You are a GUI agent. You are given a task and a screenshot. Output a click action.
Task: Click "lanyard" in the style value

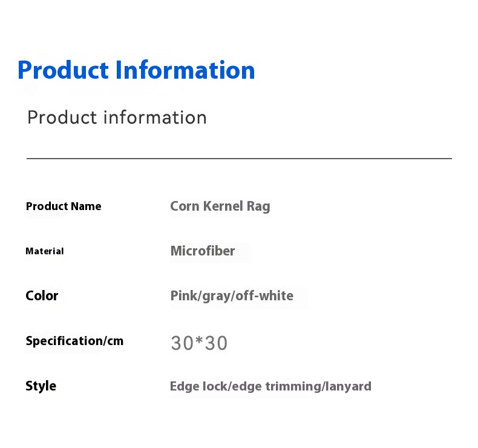pyautogui.click(x=351, y=386)
